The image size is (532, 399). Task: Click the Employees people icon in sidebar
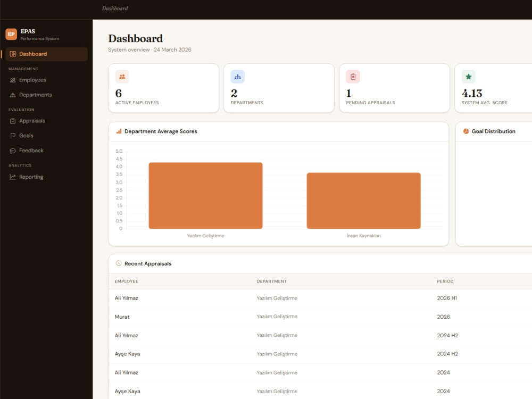tap(13, 80)
